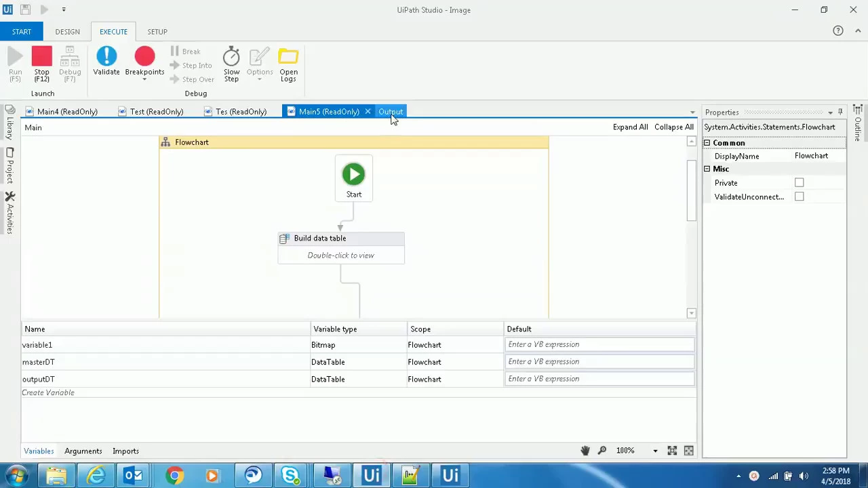Open the Breakpoints dropdown arrow
This screenshot has height=488, width=868.
[x=144, y=80]
